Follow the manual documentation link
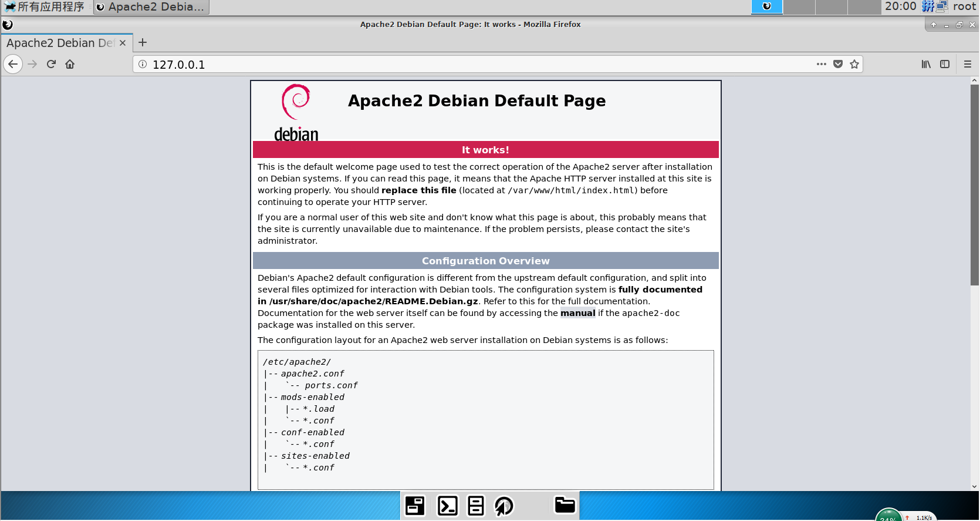This screenshot has width=980, height=521. coord(577,313)
